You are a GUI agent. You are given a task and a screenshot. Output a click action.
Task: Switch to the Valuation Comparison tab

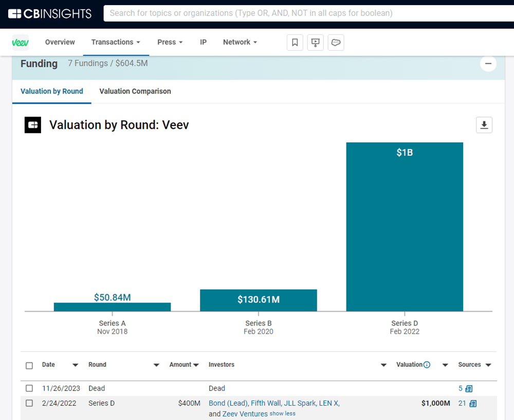pyautogui.click(x=135, y=91)
